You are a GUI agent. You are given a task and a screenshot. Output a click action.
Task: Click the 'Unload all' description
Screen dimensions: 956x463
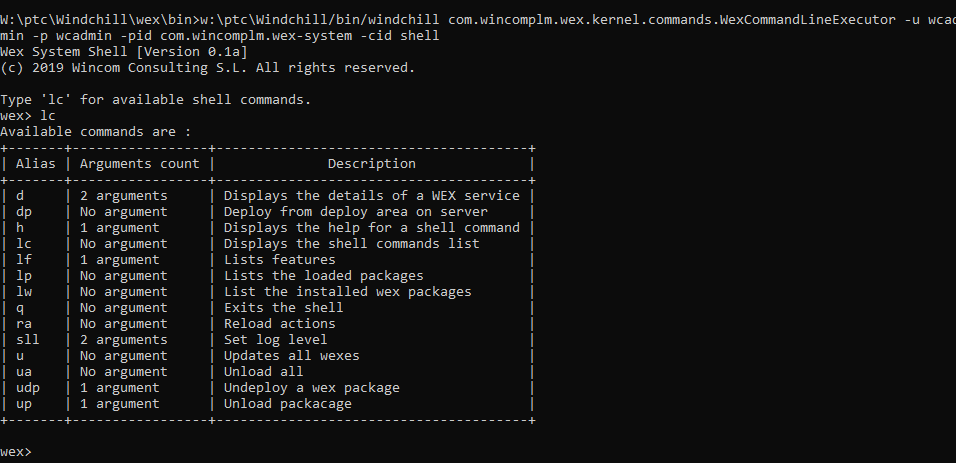click(x=263, y=372)
